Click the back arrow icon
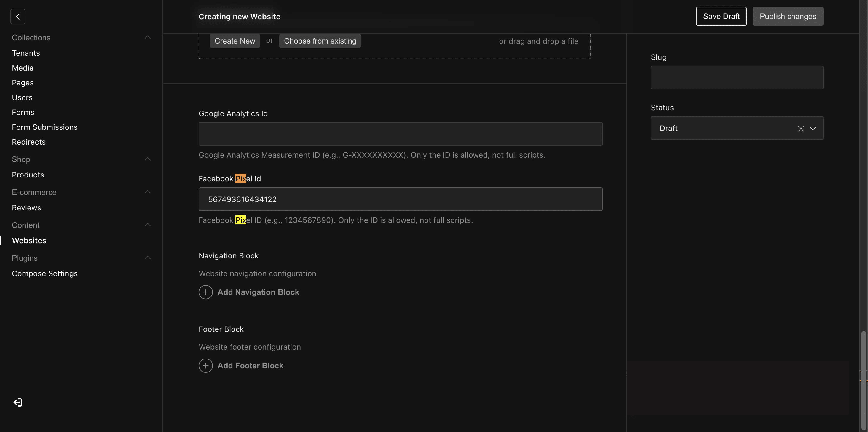The height and width of the screenshot is (432, 868). click(x=17, y=17)
